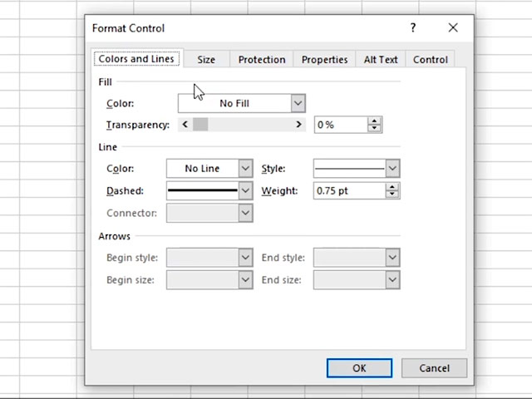The height and width of the screenshot is (399, 532).
Task: Open the Size tab
Action: point(206,60)
